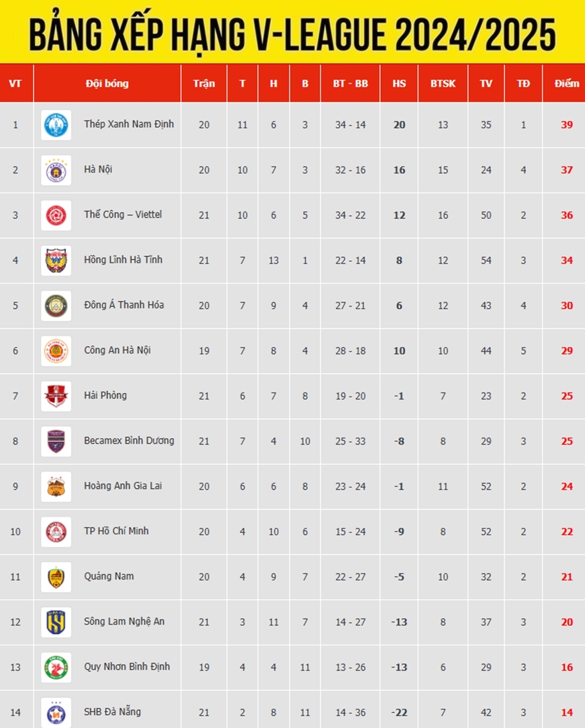Open the SHB Đà Nẵng team name
Image resolution: width=585 pixels, height=728 pixels.
pos(112,712)
